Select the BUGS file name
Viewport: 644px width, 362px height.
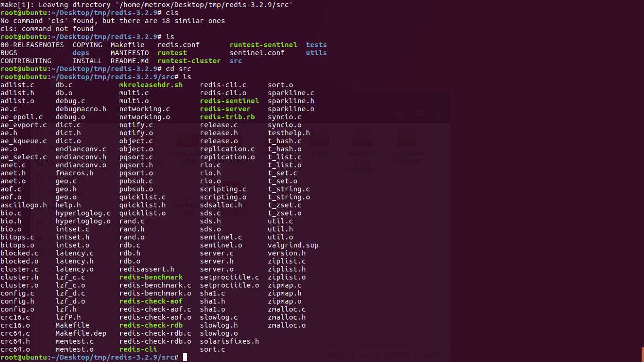tap(9, 53)
